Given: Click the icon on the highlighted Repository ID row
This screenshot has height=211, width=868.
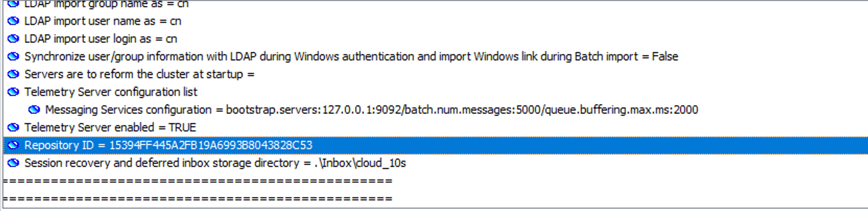Looking at the screenshot, I should 13,146.
